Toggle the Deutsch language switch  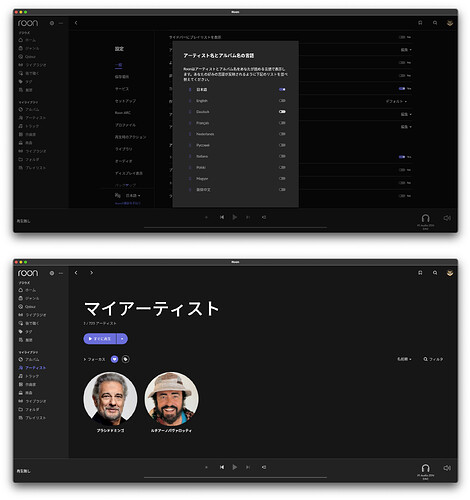pyautogui.click(x=282, y=112)
